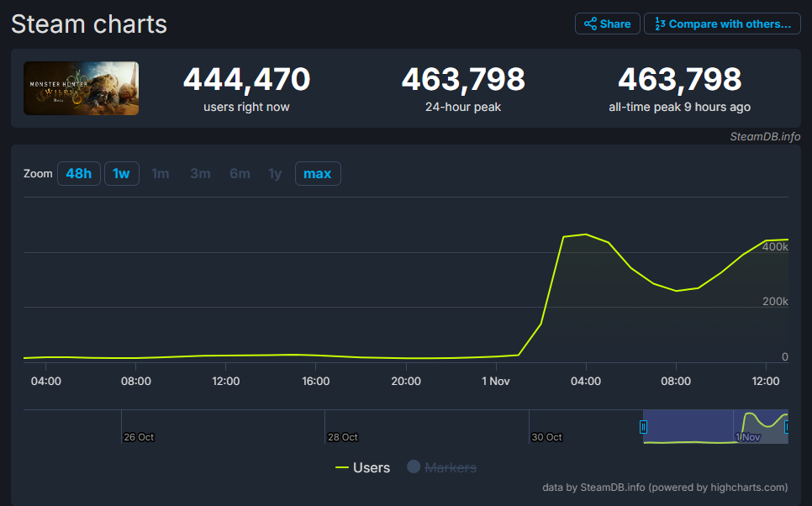Set chart zoom to max
Viewport: 812px width, 506px height.
tap(318, 173)
